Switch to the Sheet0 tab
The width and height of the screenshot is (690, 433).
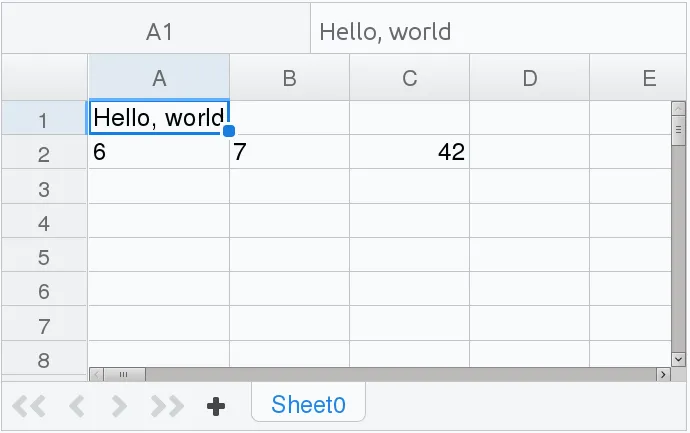click(x=308, y=404)
